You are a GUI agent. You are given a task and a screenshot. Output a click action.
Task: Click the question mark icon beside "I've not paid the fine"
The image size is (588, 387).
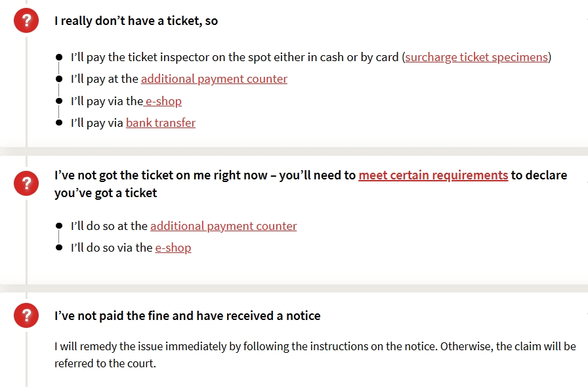[26, 316]
